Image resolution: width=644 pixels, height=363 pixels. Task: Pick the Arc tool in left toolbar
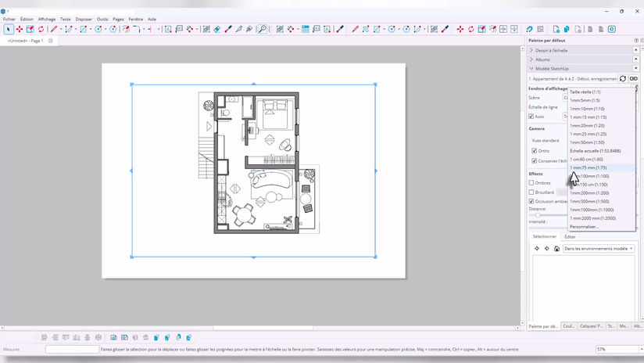[69, 29]
